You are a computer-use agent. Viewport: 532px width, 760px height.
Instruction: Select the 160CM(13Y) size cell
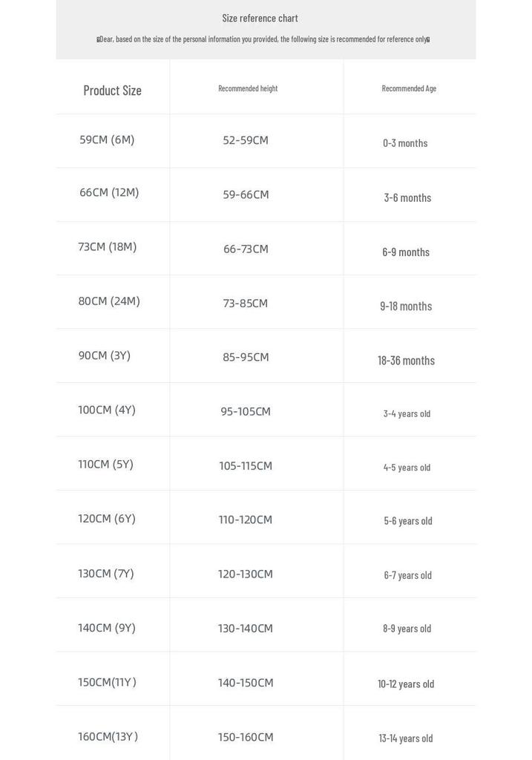click(x=108, y=736)
